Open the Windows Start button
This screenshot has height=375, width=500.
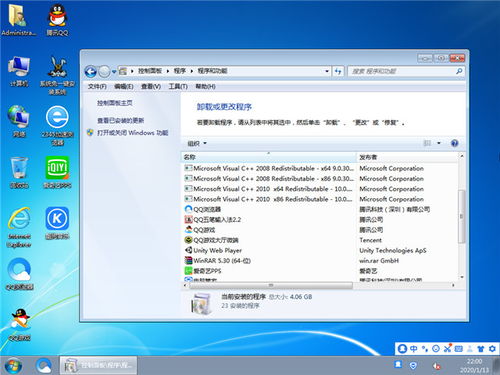coord(13,366)
